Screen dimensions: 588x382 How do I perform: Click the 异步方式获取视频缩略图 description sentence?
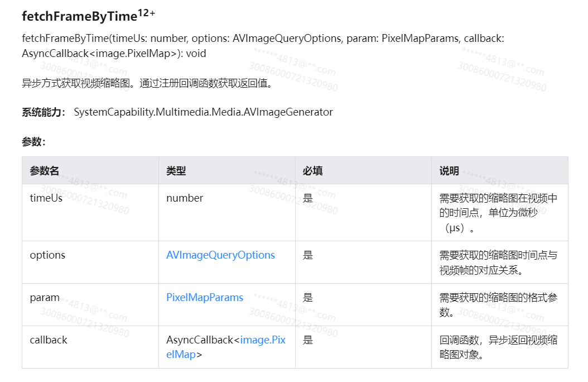click(148, 83)
